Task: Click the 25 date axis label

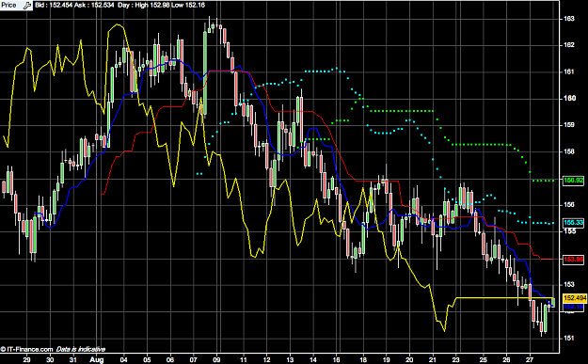Action: 483,359
